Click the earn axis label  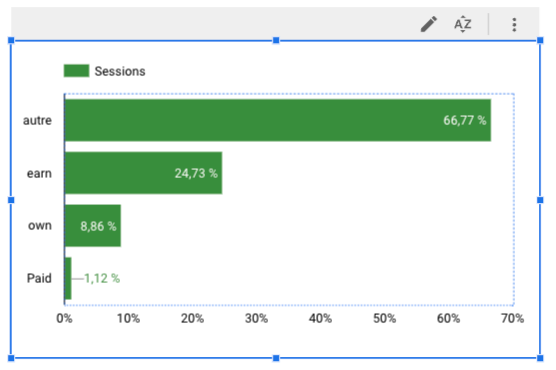tap(39, 173)
